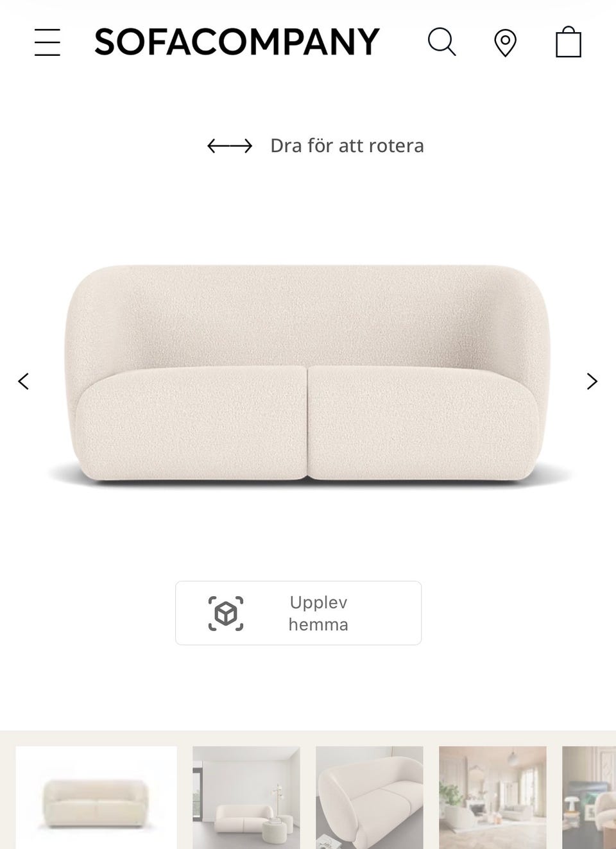Select the thumbnail of sofa in grey room

click(x=246, y=798)
